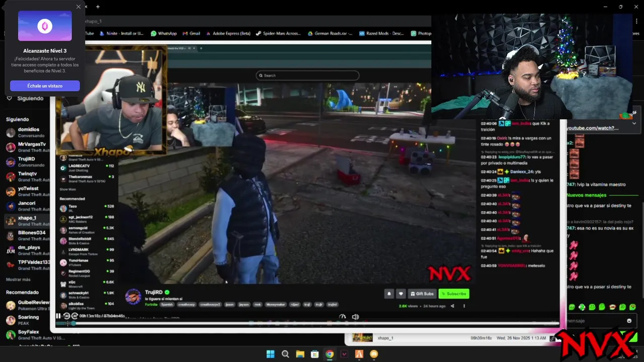
Task: Open the youtube.com/watch link in chat
Action: click(x=593, y=128)
